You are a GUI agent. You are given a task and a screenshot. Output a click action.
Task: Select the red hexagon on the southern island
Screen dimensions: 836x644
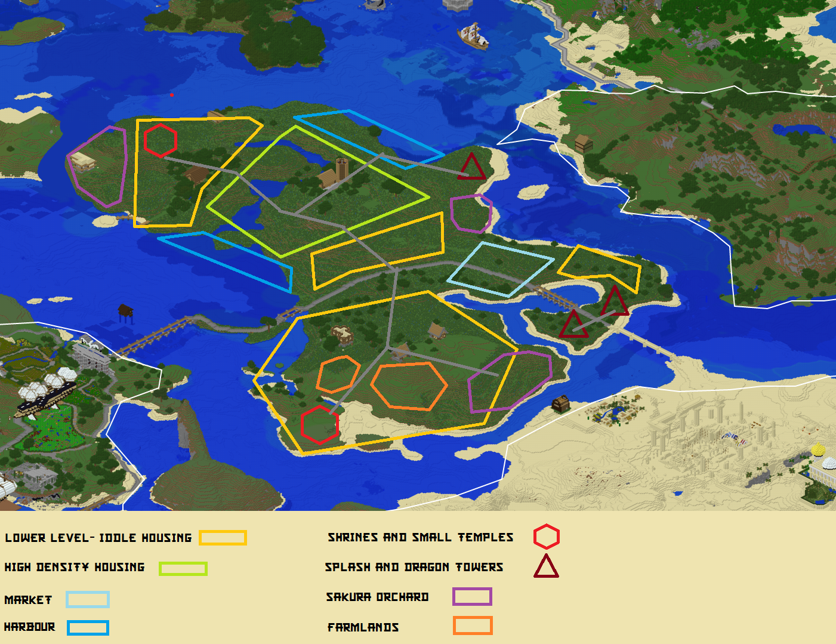point(319,425)
